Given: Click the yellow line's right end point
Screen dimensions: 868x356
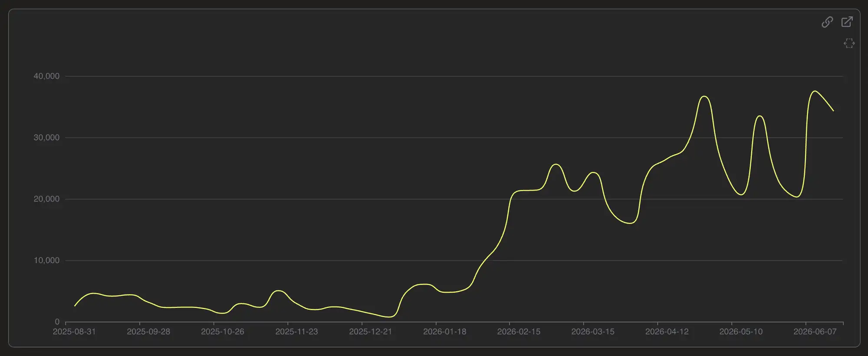Looking at the screenshot, I should [x=833, y=111].
